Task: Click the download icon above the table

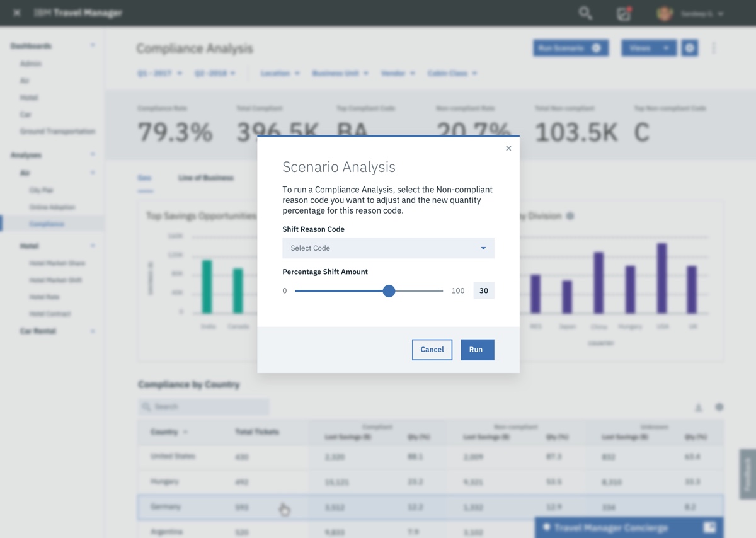Action: click(698, 408)
